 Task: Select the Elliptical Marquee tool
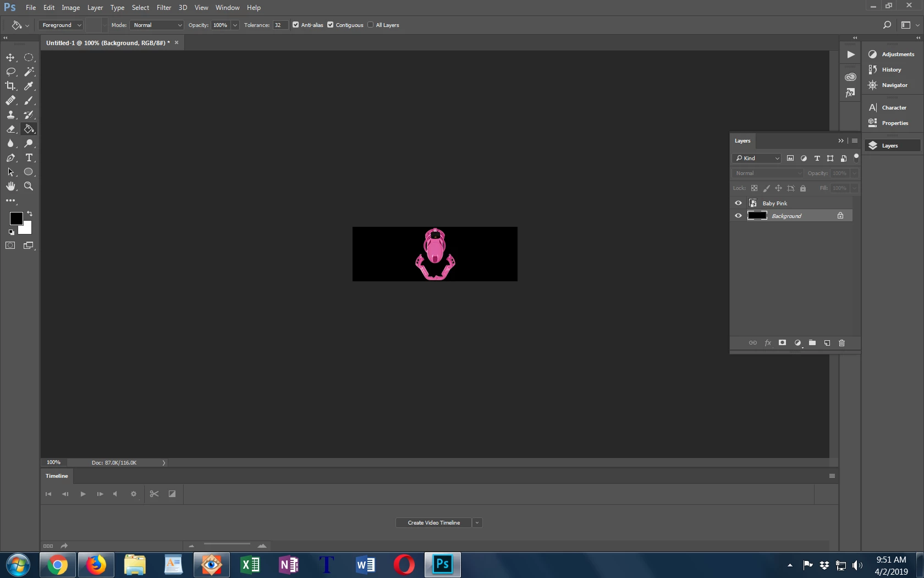point(29,57)
